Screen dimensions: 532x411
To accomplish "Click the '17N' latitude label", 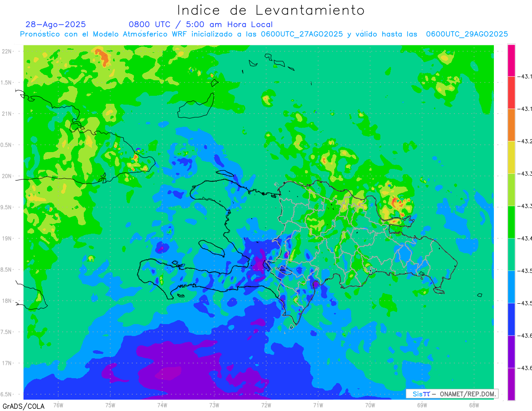I will click(8, 363).
